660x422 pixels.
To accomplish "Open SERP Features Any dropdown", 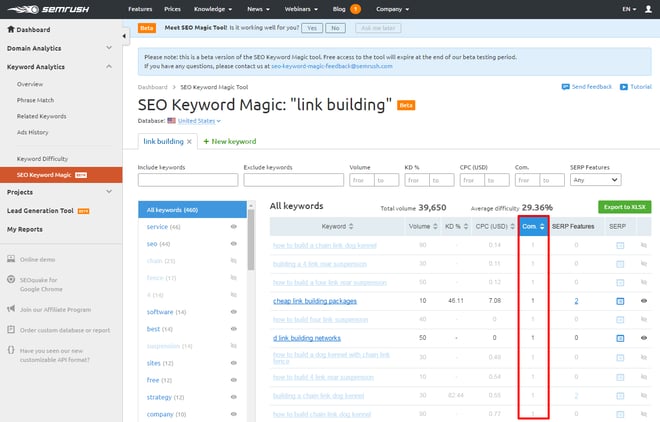I will pyautogui.click(x=596, y=180).
